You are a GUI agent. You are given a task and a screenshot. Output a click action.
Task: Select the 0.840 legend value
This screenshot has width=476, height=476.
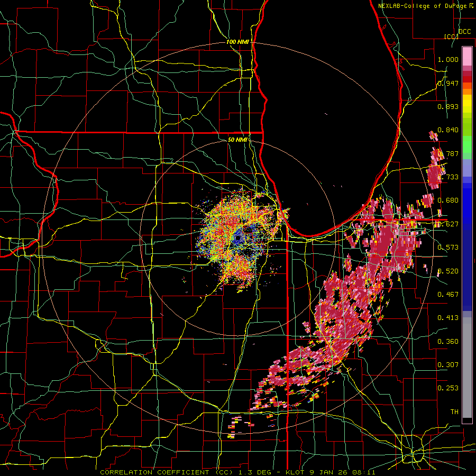point(448,130)
